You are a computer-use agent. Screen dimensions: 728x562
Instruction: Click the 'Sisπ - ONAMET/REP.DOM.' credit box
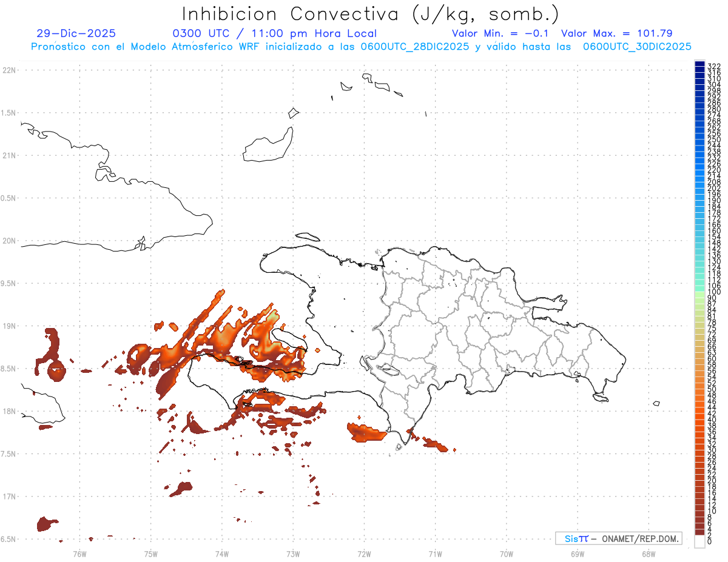pos(618,538)
